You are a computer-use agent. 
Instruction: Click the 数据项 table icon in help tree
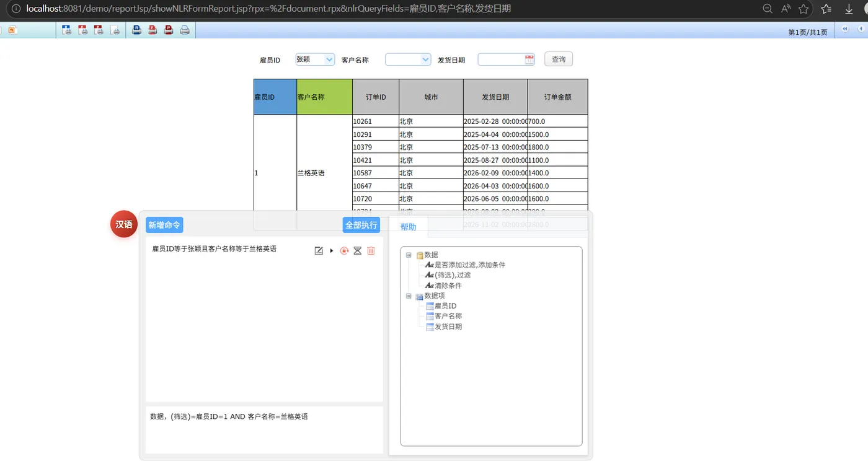[x=420, y=296]
